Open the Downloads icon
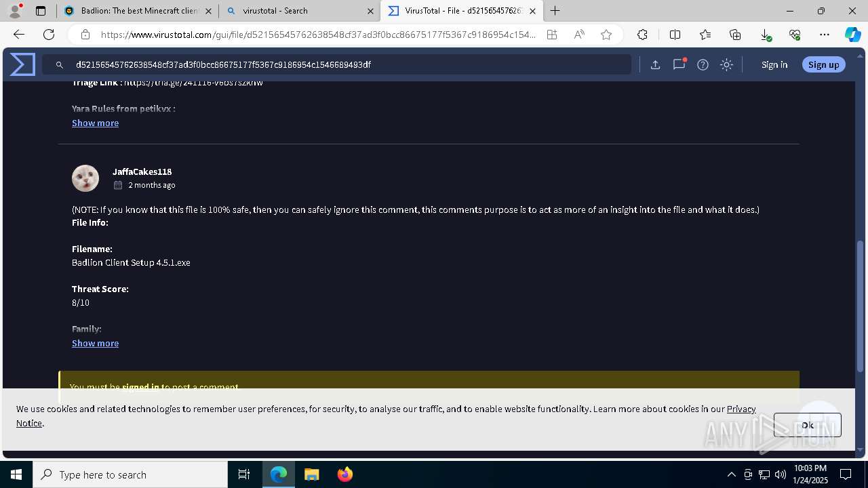Viewport: 868px width, 488px height. [x=765, y=35]
